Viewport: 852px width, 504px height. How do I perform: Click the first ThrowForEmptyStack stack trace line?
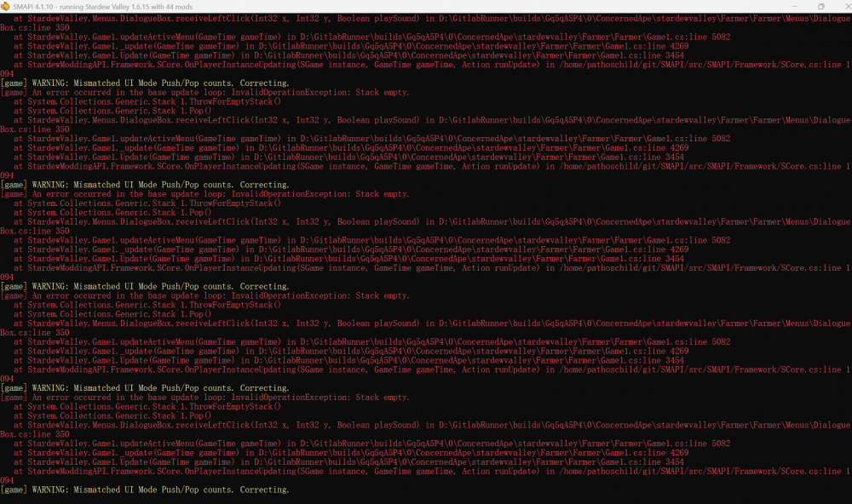153,101
